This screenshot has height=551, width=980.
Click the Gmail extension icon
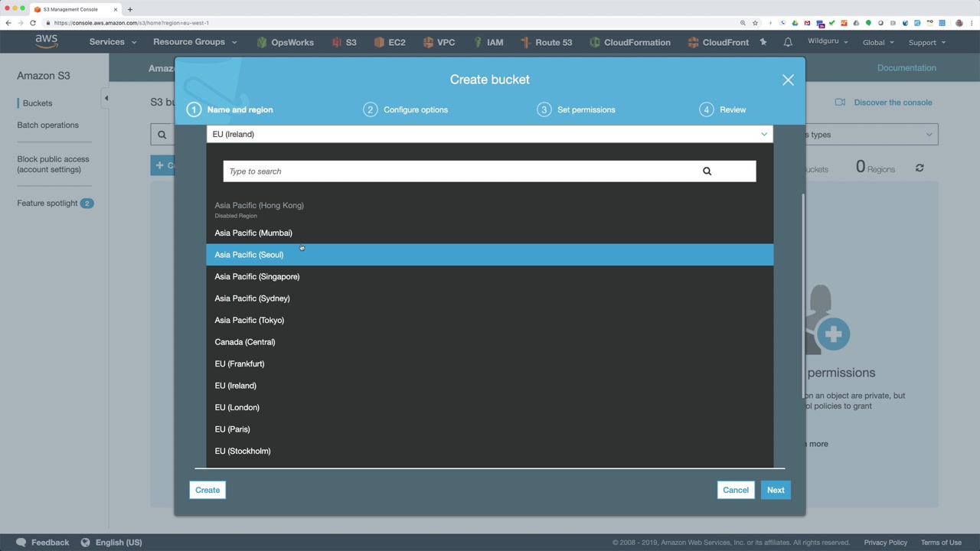[807, 23]
